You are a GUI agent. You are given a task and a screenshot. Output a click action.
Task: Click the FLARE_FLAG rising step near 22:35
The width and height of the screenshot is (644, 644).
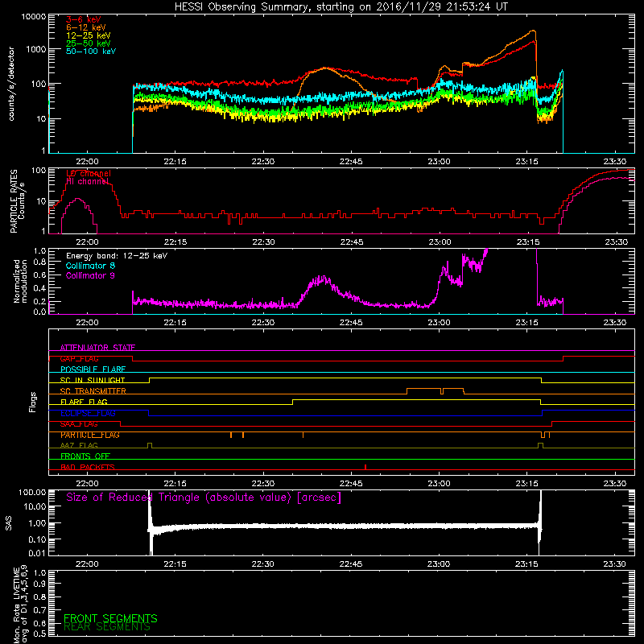point(293,402)
